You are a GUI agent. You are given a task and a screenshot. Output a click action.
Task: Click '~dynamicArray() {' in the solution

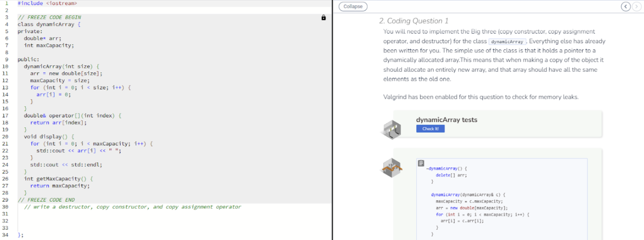click(x=446, y=169)
